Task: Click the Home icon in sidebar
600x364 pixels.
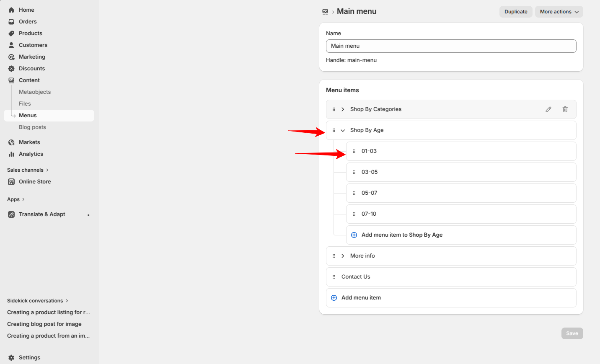Action: tap(11, 10)
